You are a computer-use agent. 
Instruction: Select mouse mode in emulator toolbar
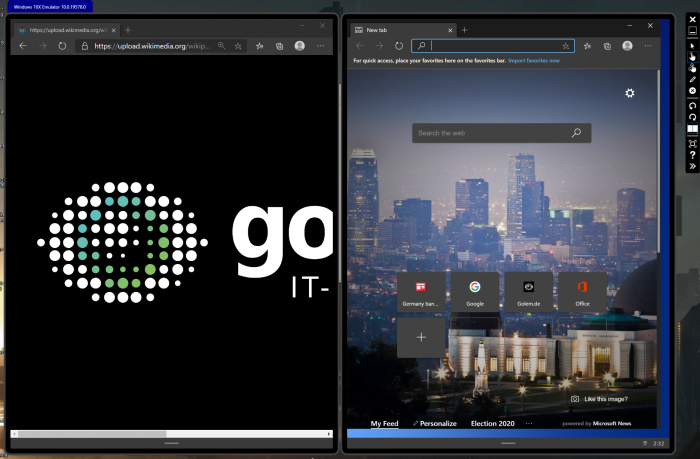coord(692,46)
